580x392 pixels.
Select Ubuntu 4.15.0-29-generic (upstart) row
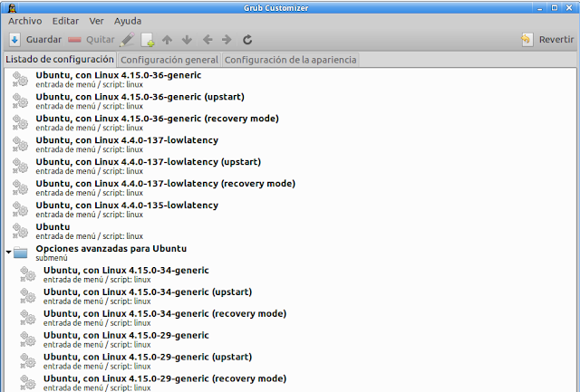[x=290, y=361]
